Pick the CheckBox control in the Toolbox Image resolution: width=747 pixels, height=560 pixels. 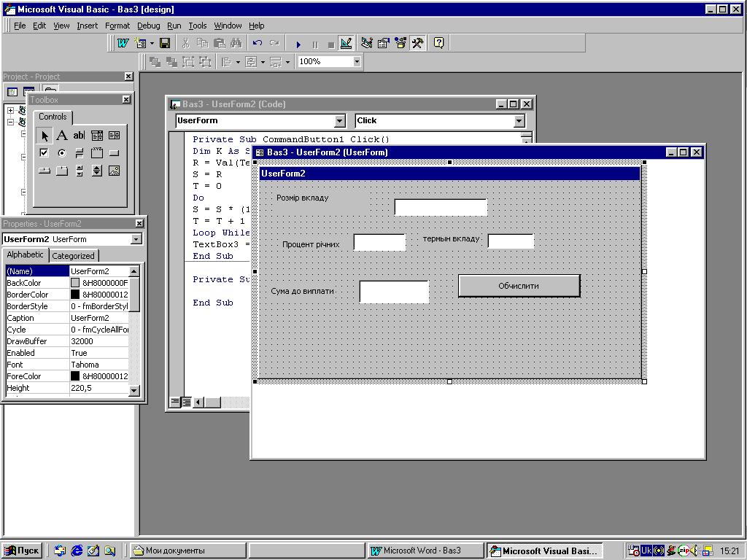click(44, 153)
